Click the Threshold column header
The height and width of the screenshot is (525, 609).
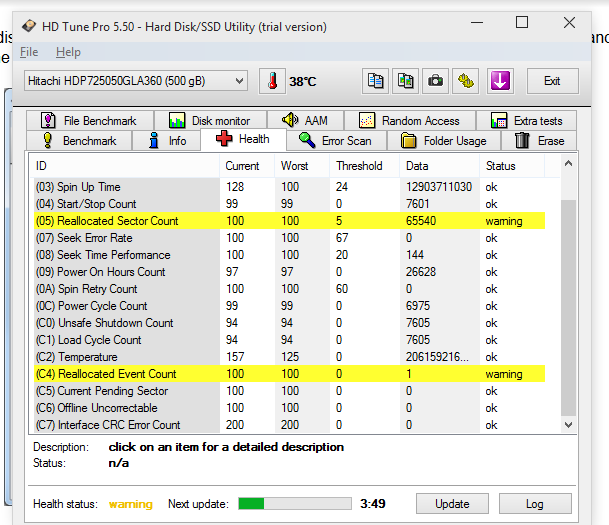359,166
